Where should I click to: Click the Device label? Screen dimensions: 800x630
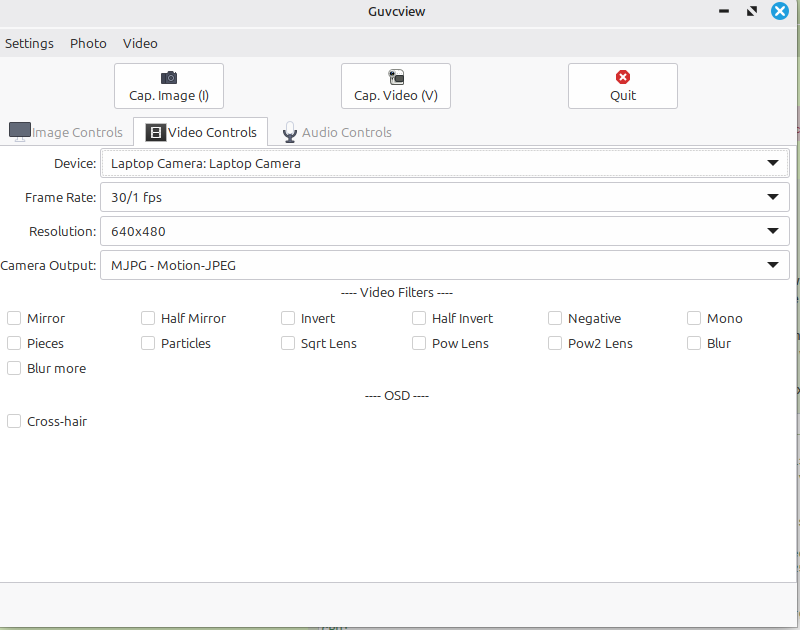[75, 163]
